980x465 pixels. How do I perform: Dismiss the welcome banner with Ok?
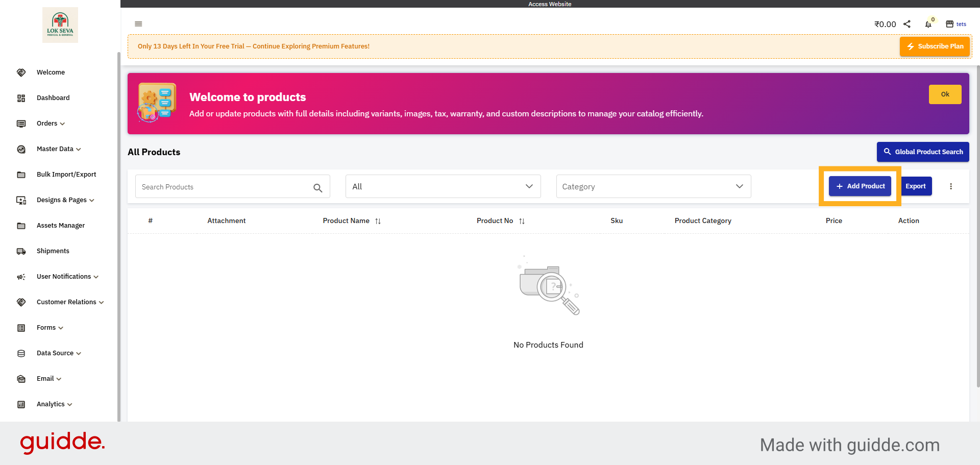coord(945,94)
